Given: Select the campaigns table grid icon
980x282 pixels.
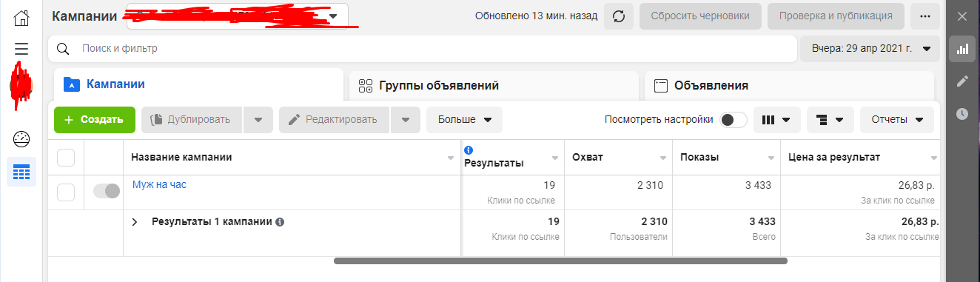Looking at the screenshot, I should (21, 172).
